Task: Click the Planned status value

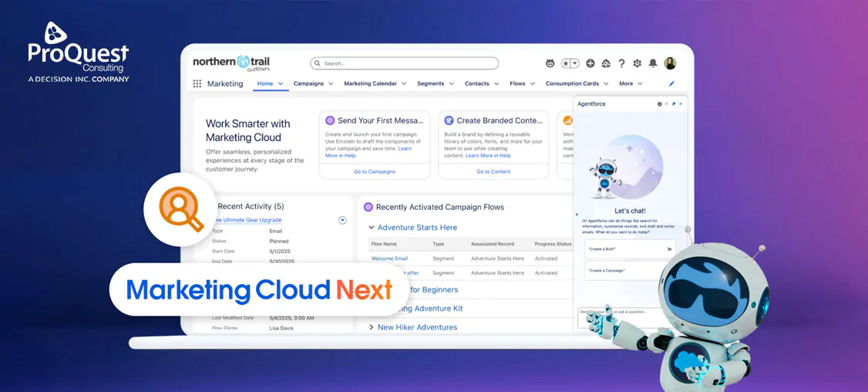Action: pyautogui.click(x=279, y=242)
